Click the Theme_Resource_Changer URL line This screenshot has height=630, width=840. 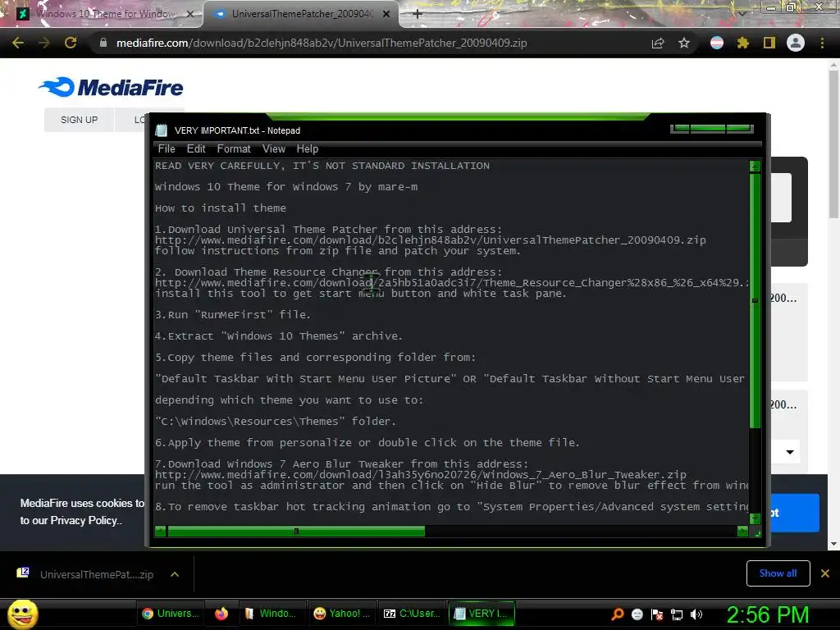[452, 283]
